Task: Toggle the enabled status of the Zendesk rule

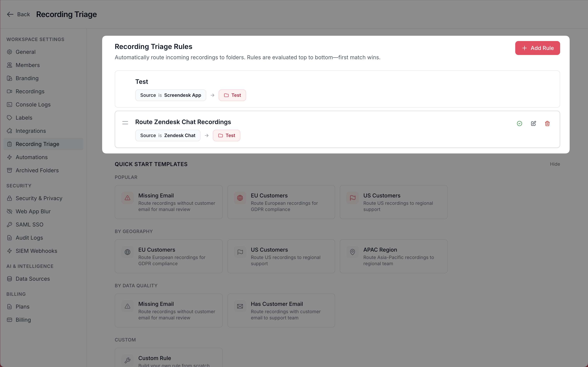Action: click(x=519, y=123)
